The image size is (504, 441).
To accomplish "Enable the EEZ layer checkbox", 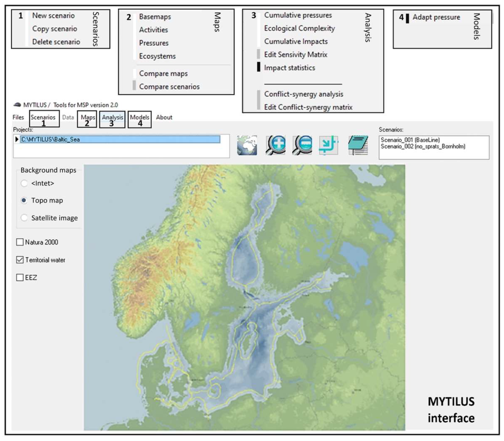I will click(20, 278).
